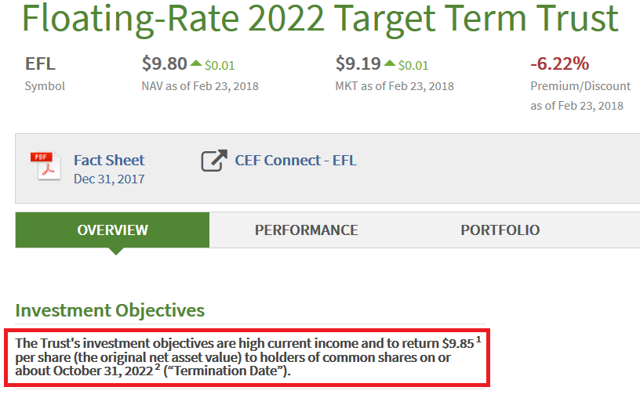Click the Fact Sheet date Dec 31, 2017
640x398 pixels.
click(109, 179)
